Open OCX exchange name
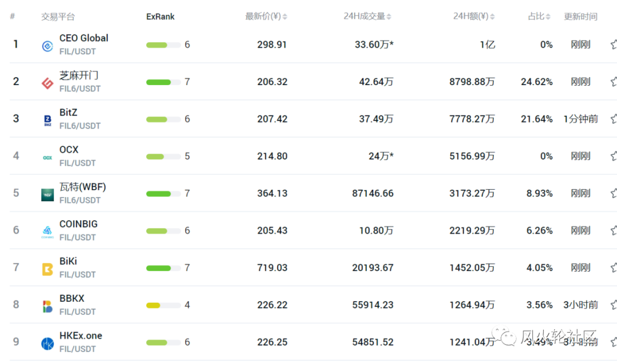Viewport: 617px width, 364px height. 69,150
